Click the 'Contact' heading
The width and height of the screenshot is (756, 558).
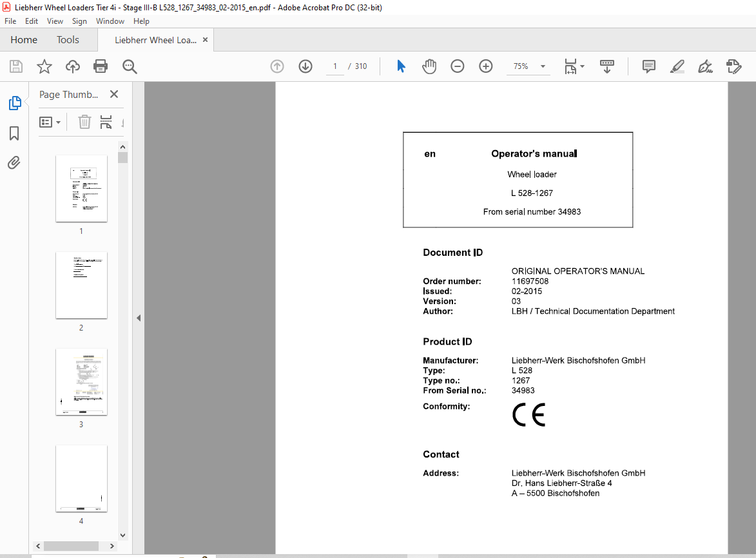click(x=441, y=454)
